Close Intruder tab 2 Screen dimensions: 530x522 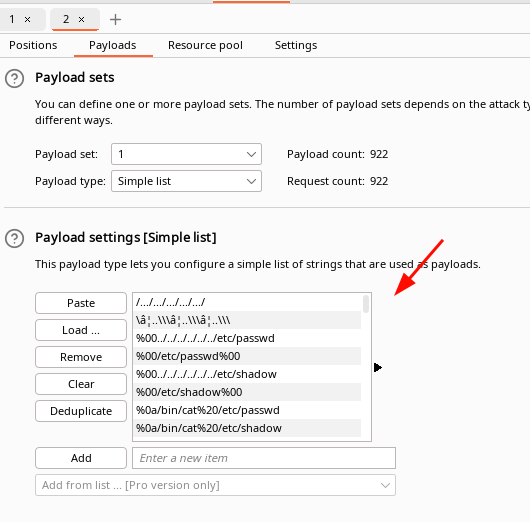coord(81,20)
